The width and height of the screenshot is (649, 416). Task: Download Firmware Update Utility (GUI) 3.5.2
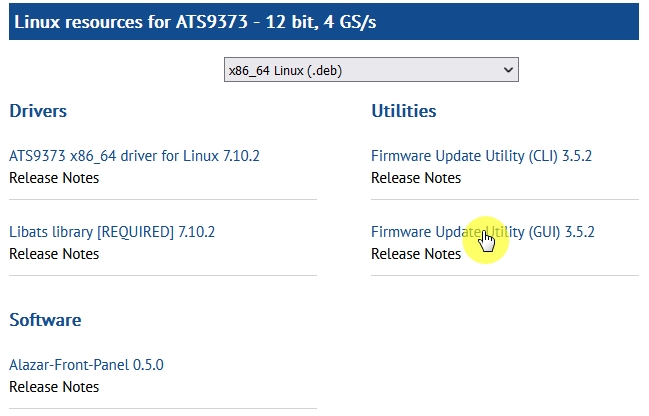tap(483, 232)
